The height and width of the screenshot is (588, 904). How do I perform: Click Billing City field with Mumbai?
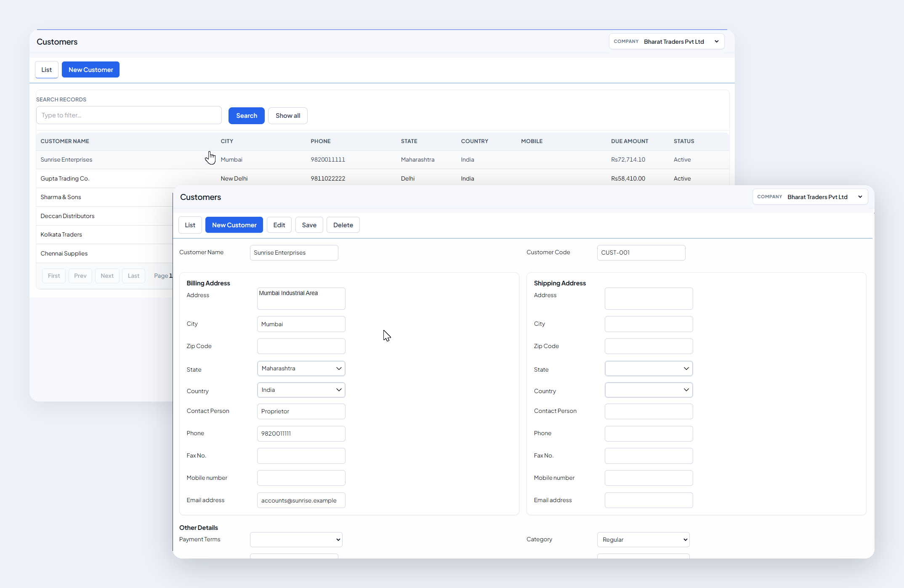click(301, 325)
